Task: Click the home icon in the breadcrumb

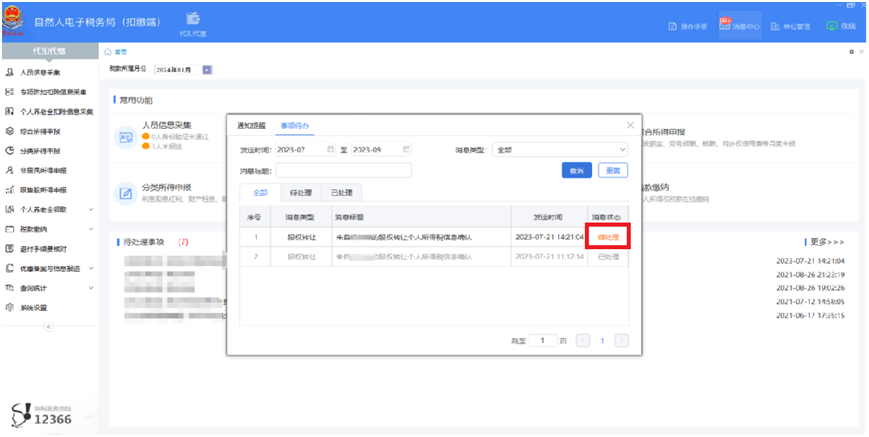Action: pyautogui.click(x=108, y=52)
